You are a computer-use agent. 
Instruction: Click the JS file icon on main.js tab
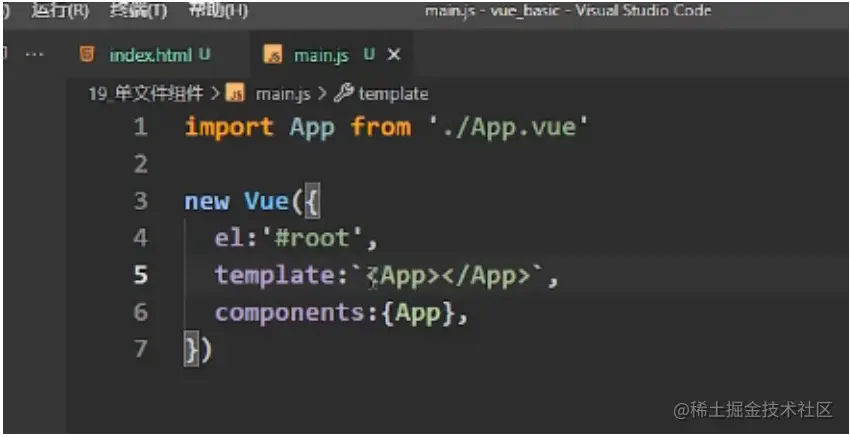coord(273,55)
